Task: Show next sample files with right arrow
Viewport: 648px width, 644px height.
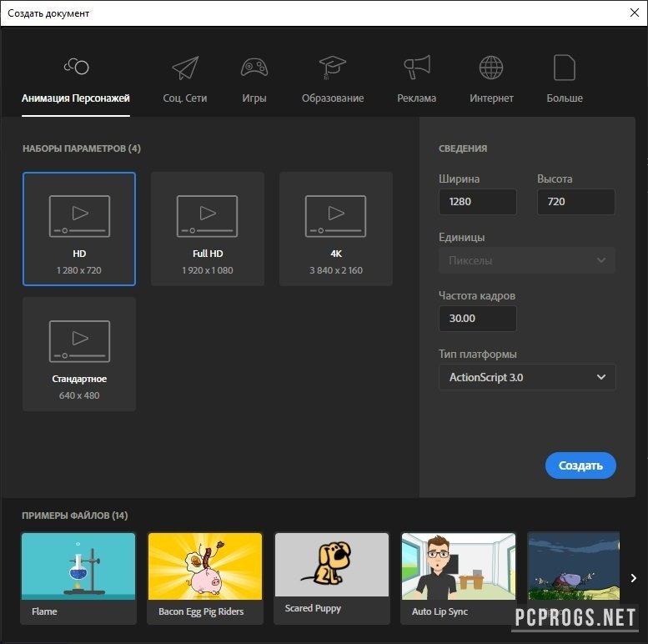Action: (633, 578)
